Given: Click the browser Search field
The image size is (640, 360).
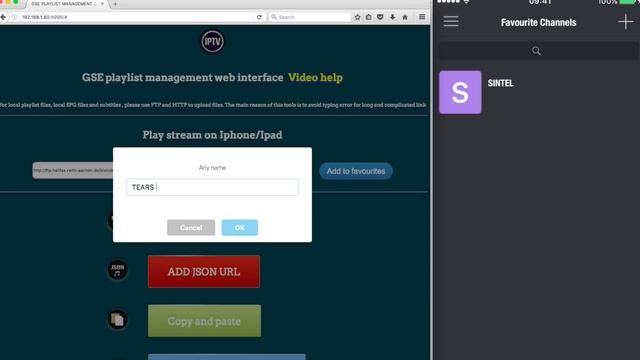Looking at the screenshot, I should pyautogui.click(x=309, y=17).
